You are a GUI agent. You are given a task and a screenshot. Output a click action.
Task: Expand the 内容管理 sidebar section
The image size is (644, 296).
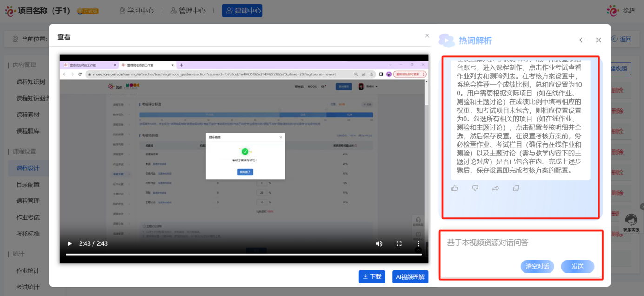coord(24,64)
